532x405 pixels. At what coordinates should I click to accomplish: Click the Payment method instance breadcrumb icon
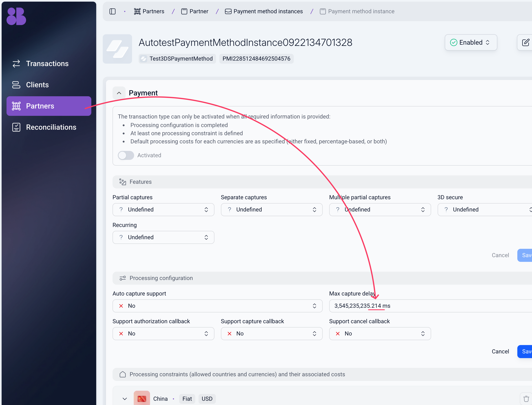323,11
